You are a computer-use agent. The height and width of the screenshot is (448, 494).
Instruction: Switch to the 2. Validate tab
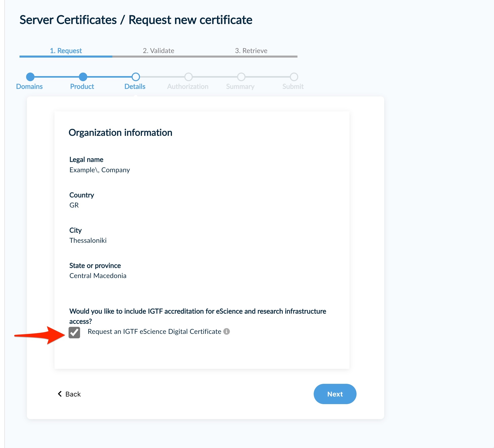[158, 51]
